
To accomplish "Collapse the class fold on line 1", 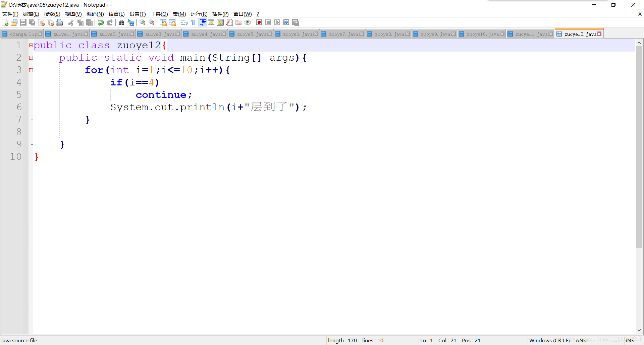I will tap(31, 45).
